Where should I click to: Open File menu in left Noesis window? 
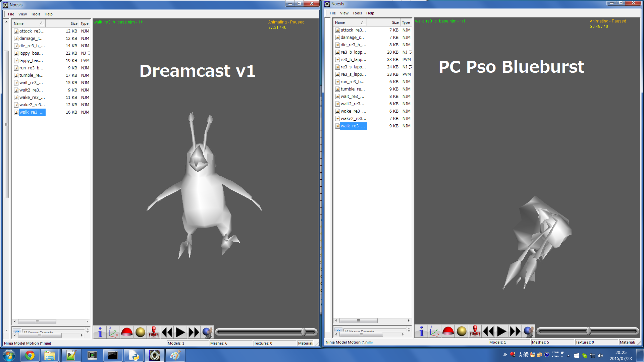(x=11, y=14)
